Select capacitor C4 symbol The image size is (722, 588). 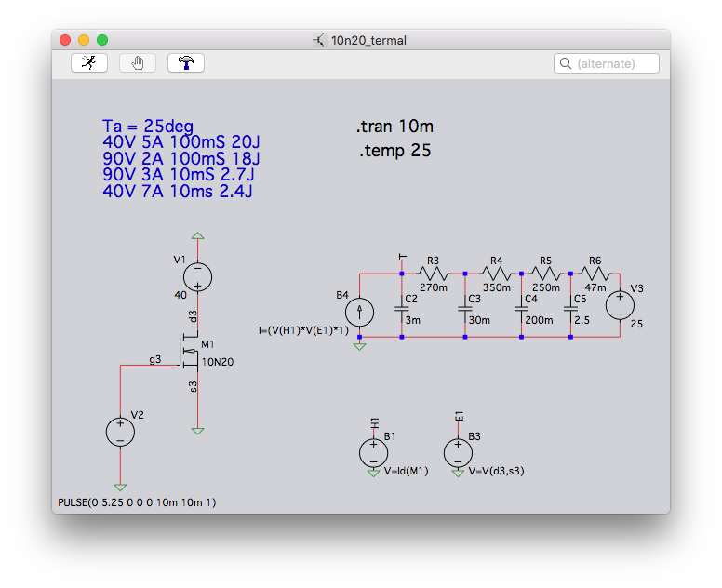tap(521, 310)
